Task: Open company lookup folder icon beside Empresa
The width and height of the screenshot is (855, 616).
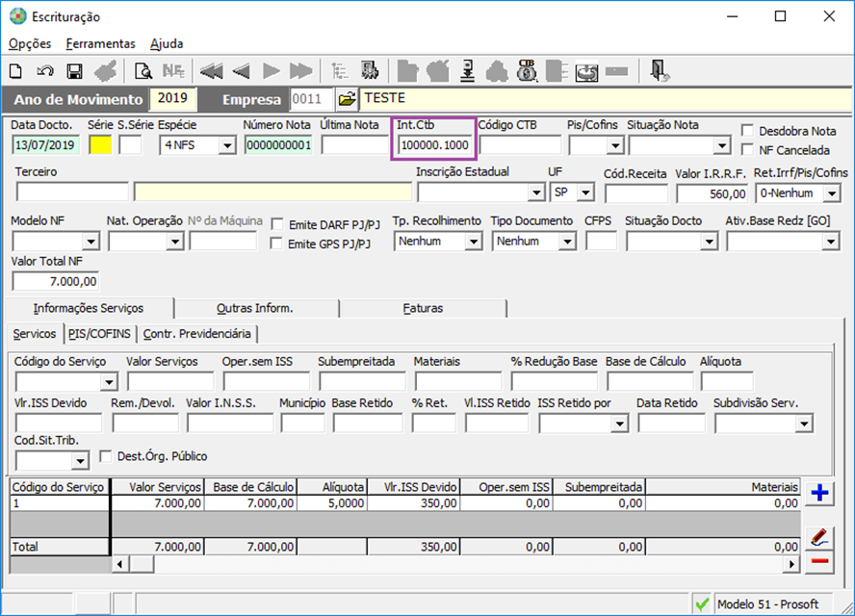Action: 347,99
